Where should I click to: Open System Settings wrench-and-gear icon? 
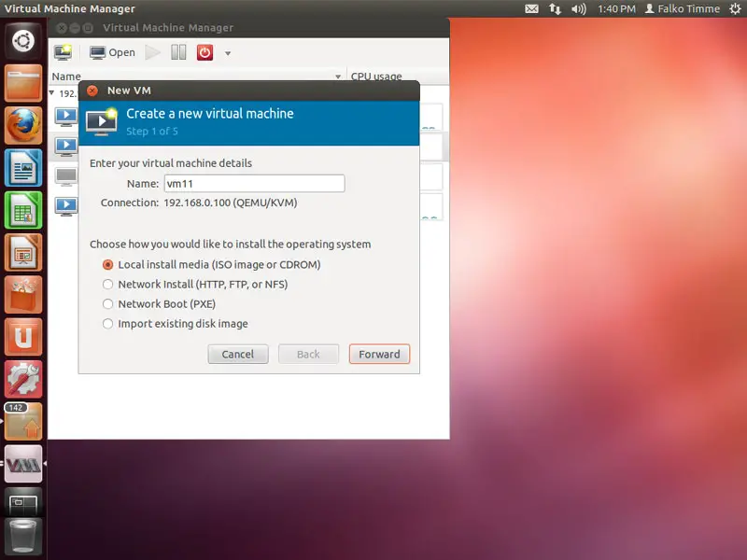tap(22, 380)
